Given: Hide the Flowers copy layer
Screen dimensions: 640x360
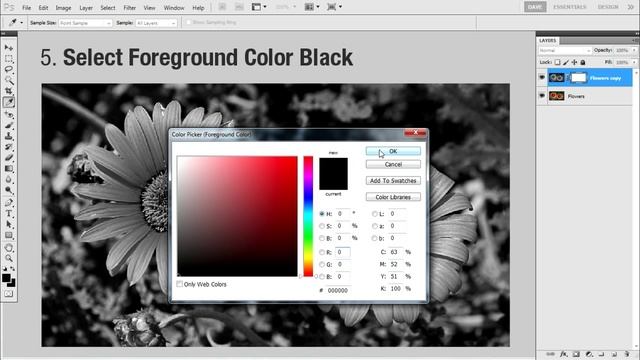Looking at the screenshot, I should point(542,78).
